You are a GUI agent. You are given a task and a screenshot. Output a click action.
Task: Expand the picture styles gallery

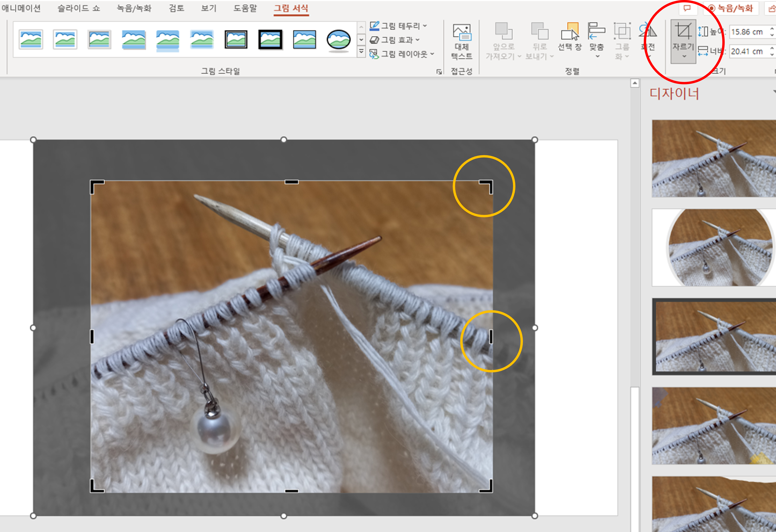coord(361,52)
